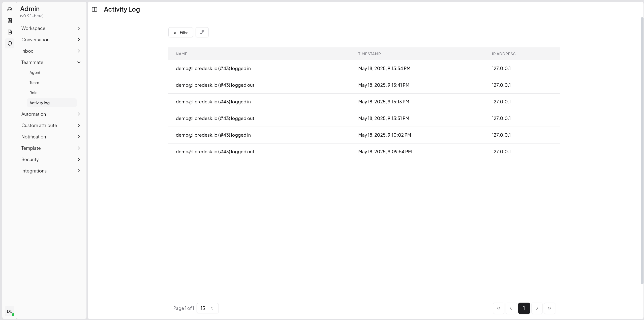Open the contacts icon in left rail
This screenshot has width=644, height=320.
pos(10,21)
